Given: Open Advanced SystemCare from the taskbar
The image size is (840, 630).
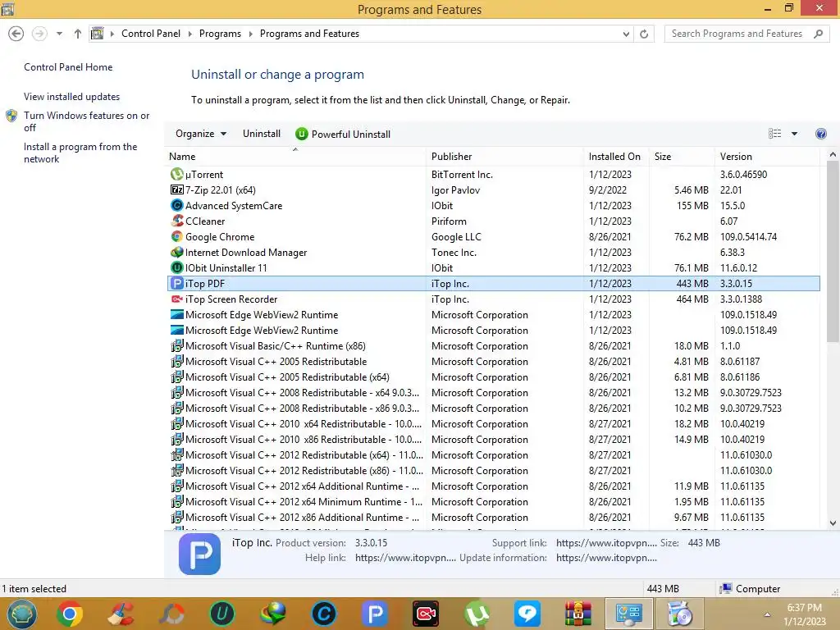Looking at the screenshot, I should tap(323, 614).
